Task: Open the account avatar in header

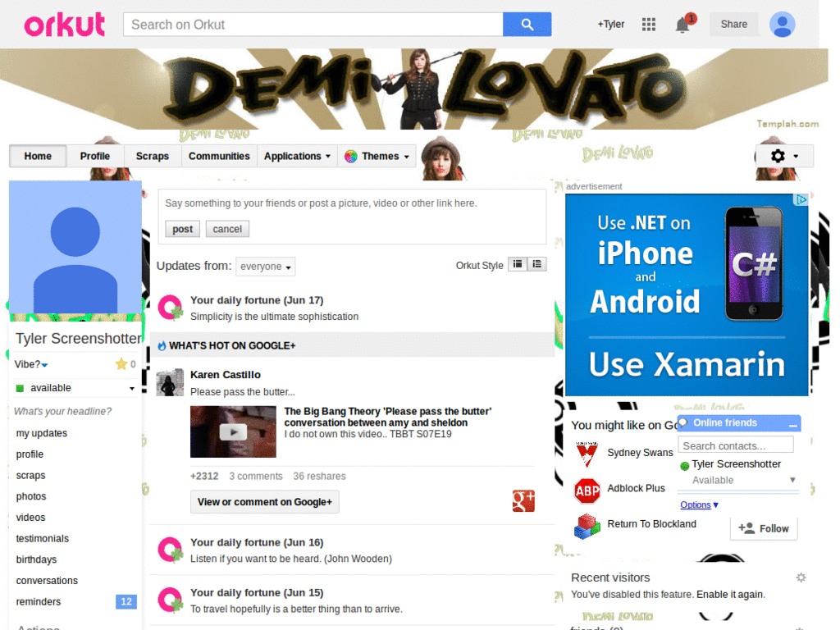Action: (782, 25)
